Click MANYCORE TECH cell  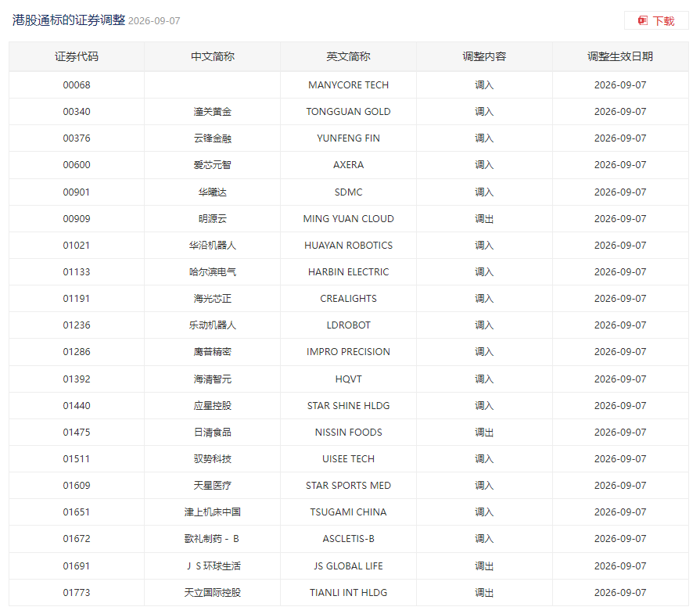point(348,84)
